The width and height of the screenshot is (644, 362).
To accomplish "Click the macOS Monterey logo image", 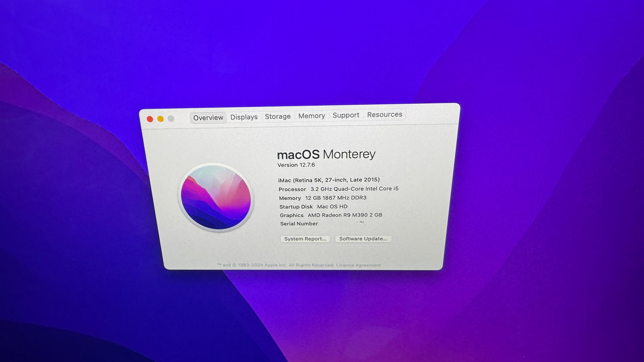I will (216, 197).
